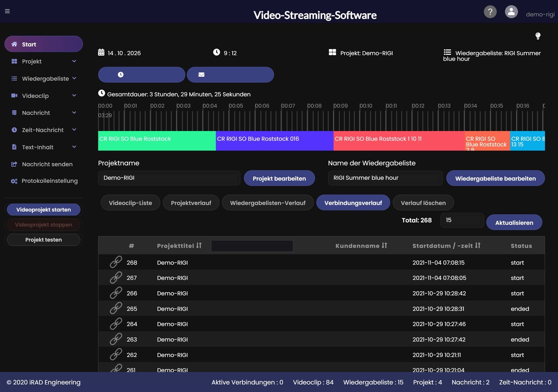Click link icon of row 265
Screen dimensions: 558x392
116,308
